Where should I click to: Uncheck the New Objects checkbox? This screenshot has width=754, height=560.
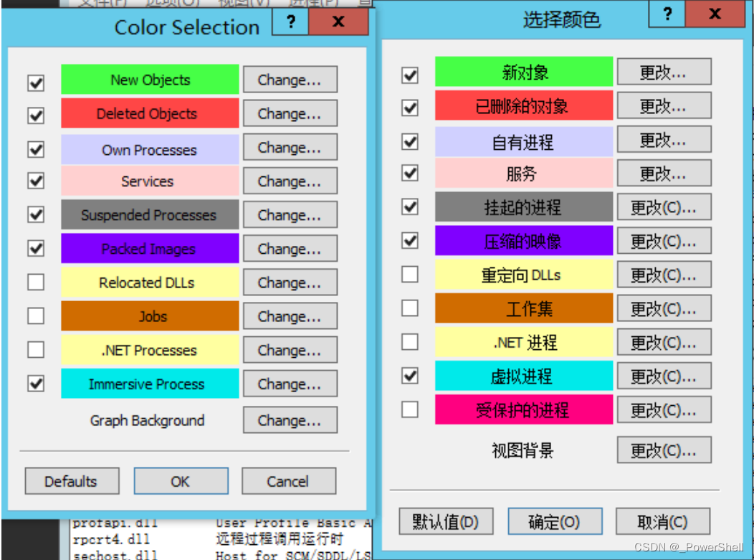[x=36, y=82]
